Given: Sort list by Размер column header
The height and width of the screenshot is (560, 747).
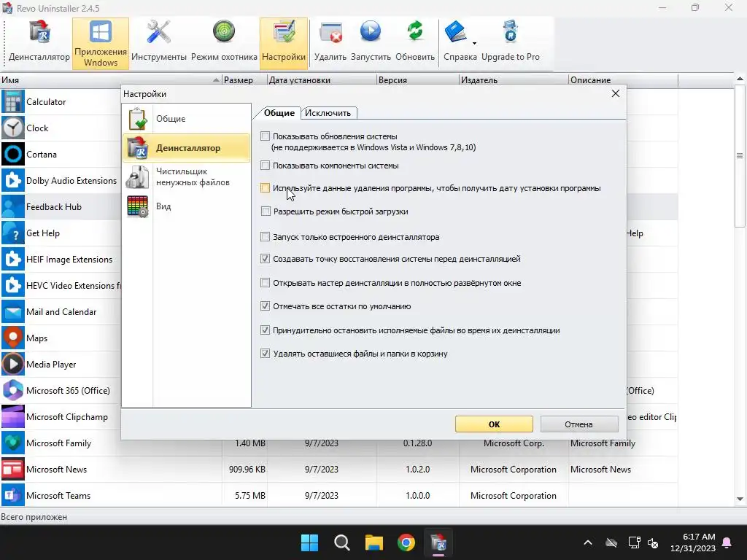Looking at the screenshot, I should tap(244, 80).
